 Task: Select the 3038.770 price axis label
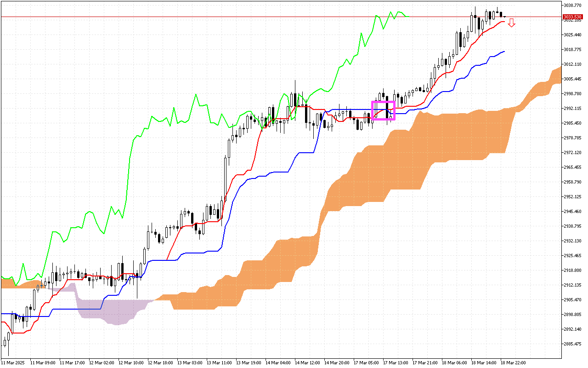point(572,6)
